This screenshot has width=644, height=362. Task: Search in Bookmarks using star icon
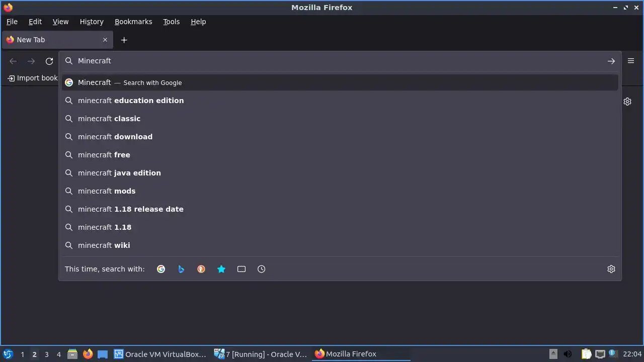click(x=221, y=269)
